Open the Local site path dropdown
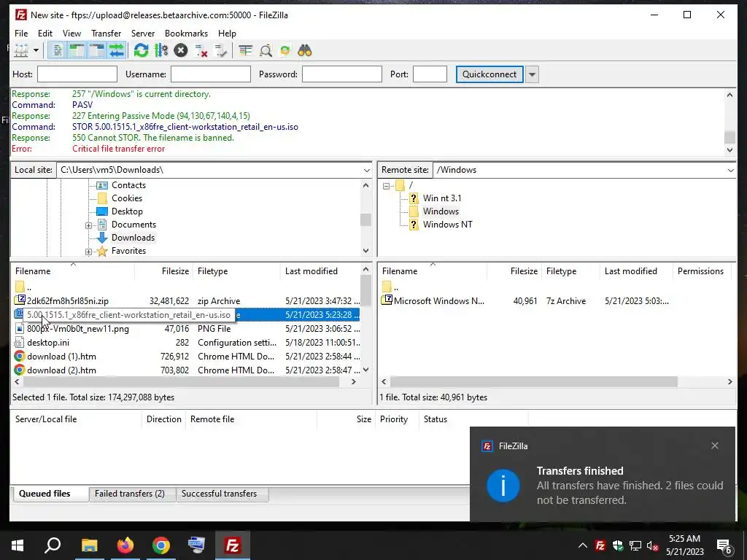 [x=366, y=170]
